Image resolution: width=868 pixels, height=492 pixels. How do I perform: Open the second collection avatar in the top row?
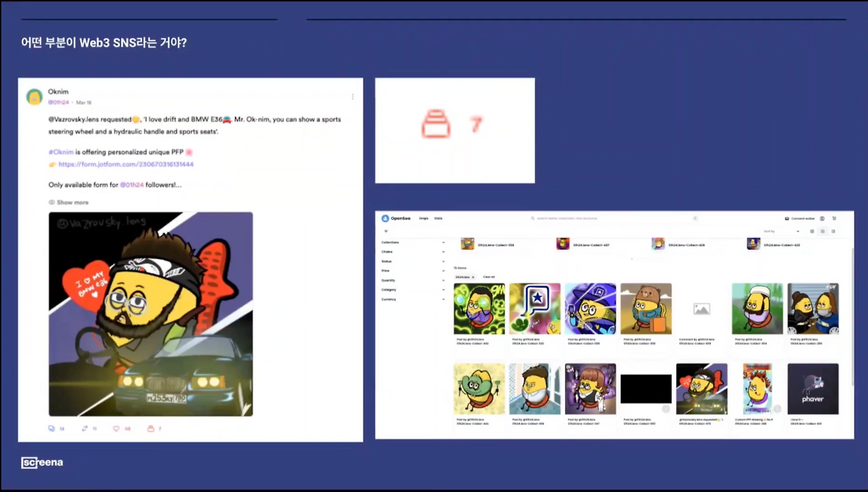click(563, 244)
